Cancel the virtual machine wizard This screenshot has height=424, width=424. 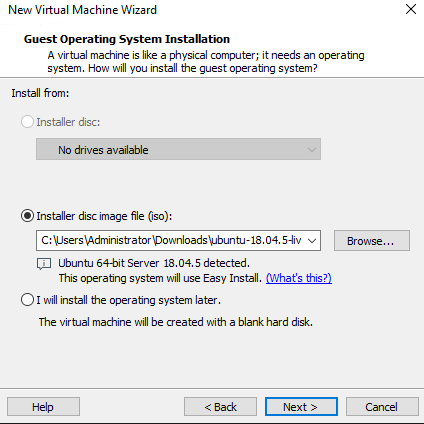pyautogui.click(x=382, y=407)
